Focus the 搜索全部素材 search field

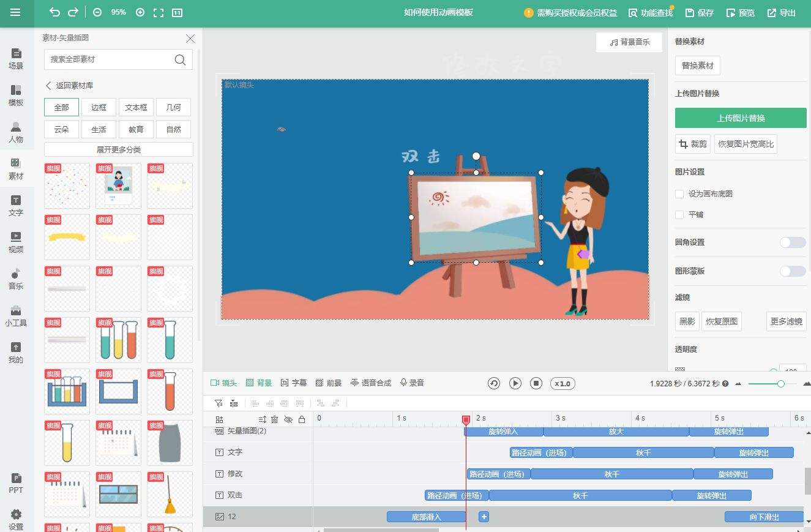tap(119, 59)
